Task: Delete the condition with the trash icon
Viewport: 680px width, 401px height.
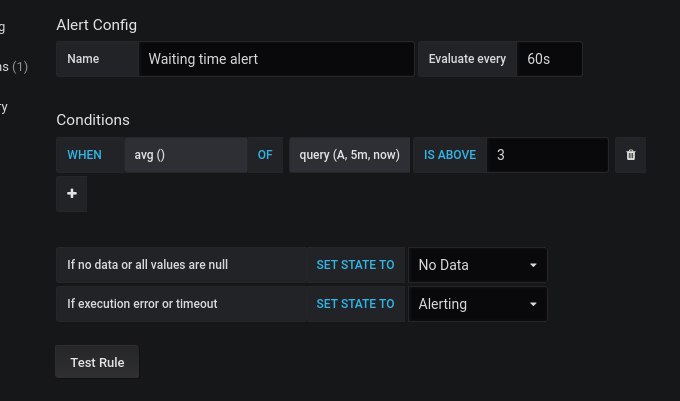Action: click(x=631, y=155)
